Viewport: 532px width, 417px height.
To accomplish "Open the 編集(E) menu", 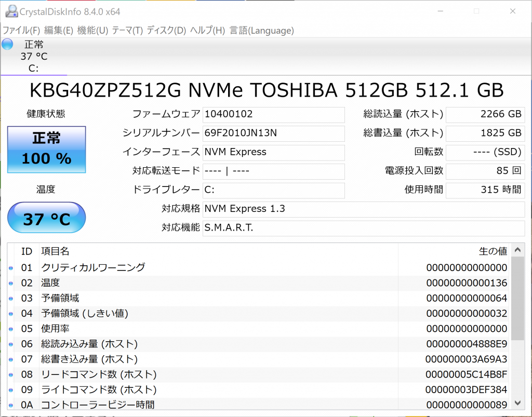I will pos(59,31).
